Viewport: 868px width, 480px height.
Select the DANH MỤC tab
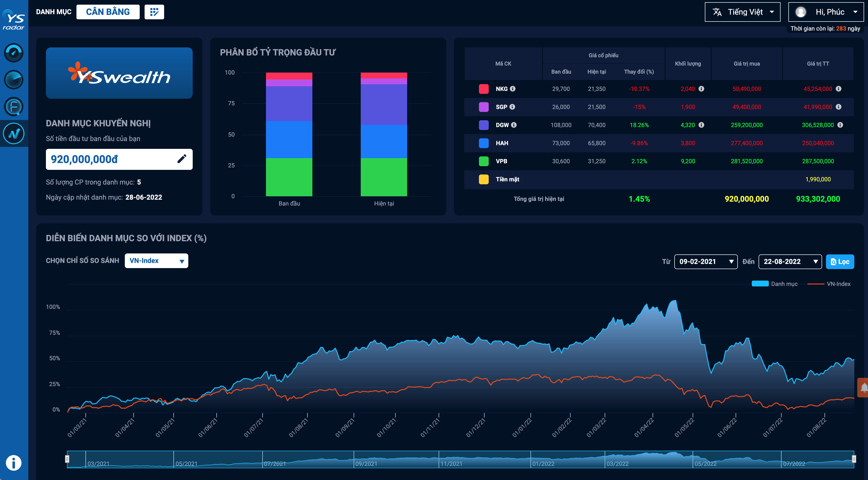(53, 12)
